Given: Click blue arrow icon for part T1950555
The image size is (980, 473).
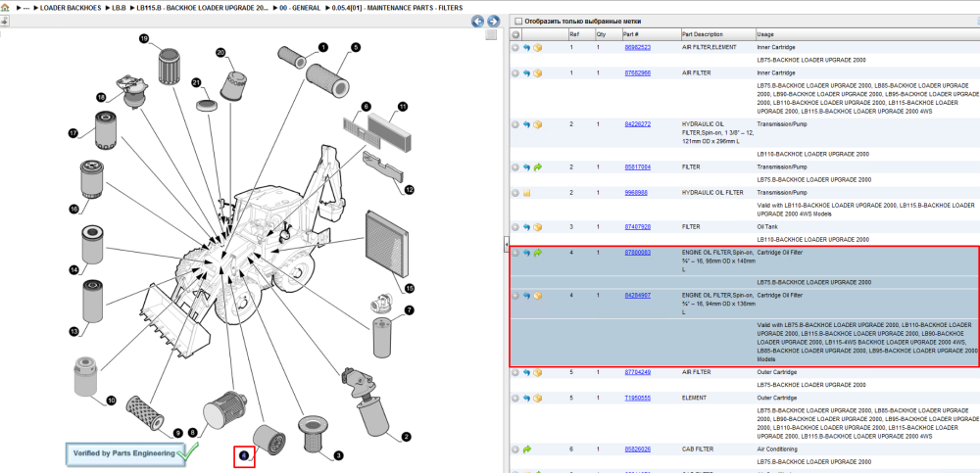Looking at the screenshot, I should point(526,398).
